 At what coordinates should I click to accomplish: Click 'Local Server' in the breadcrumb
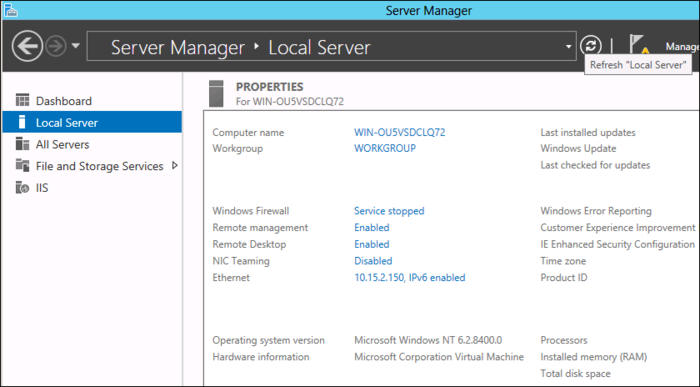(x=319, y=47)
